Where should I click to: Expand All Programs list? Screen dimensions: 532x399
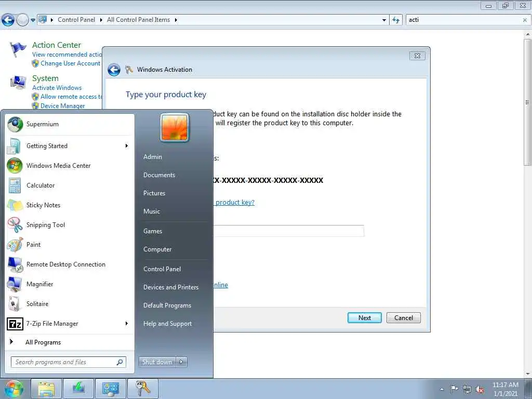(43, 342)
